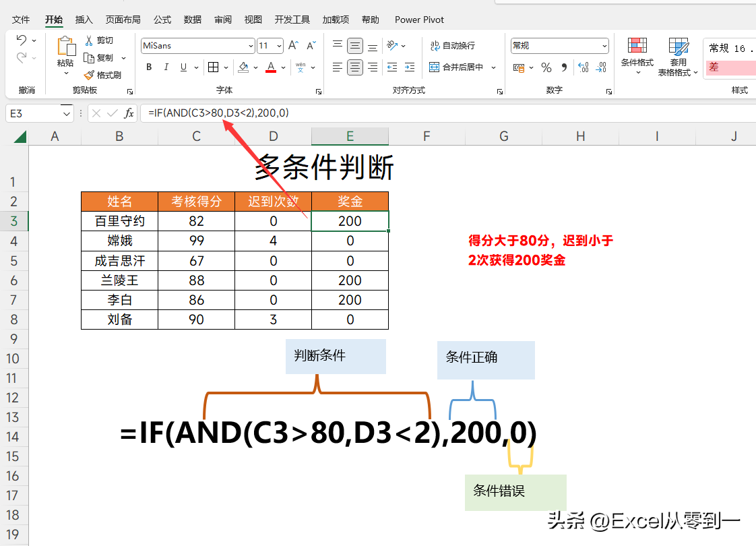The width and height of the screenshot is (756, 546).
Task: Toggle Underline formatting
Action: tap(184, 67)
